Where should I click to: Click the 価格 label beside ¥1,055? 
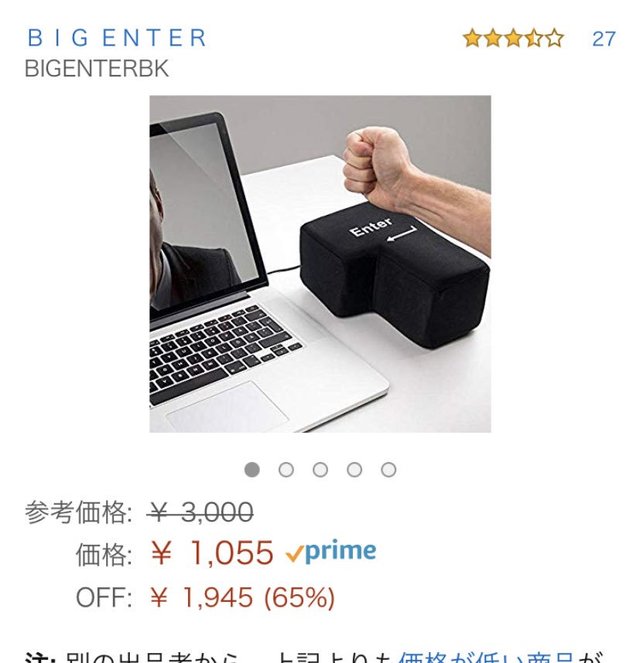tap(104, 554)
